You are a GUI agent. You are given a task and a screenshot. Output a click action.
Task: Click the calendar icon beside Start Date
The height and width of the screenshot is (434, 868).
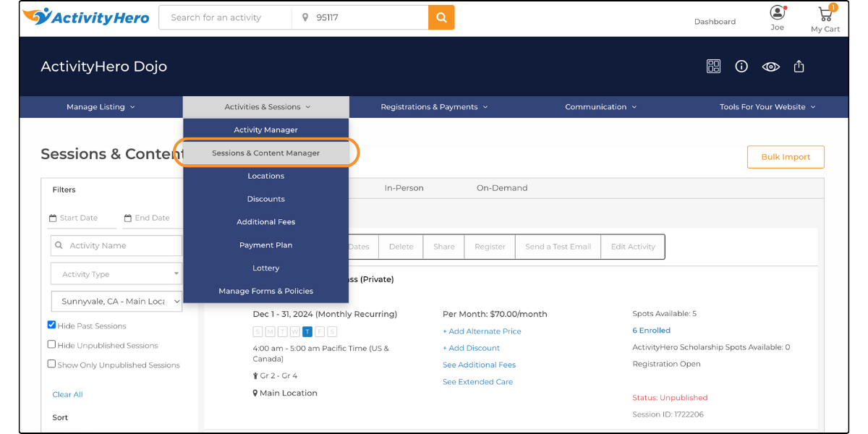(53, 218)
